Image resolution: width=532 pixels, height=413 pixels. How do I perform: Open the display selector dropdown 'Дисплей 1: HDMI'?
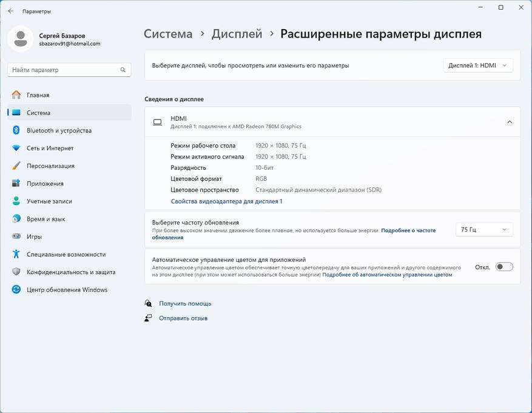478,65
